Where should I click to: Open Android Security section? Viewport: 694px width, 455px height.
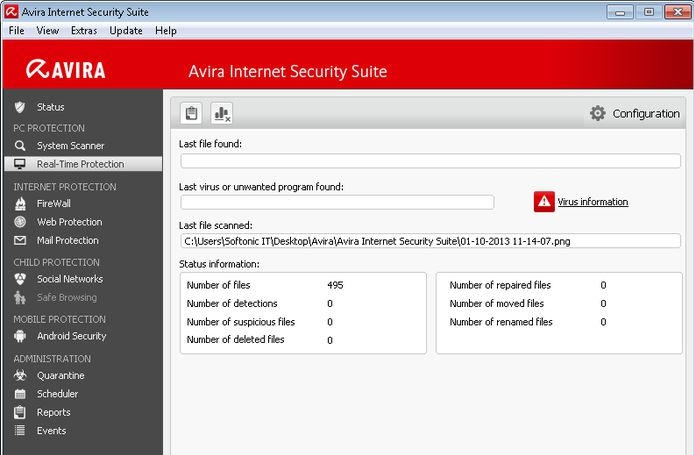tap(72, 336)
